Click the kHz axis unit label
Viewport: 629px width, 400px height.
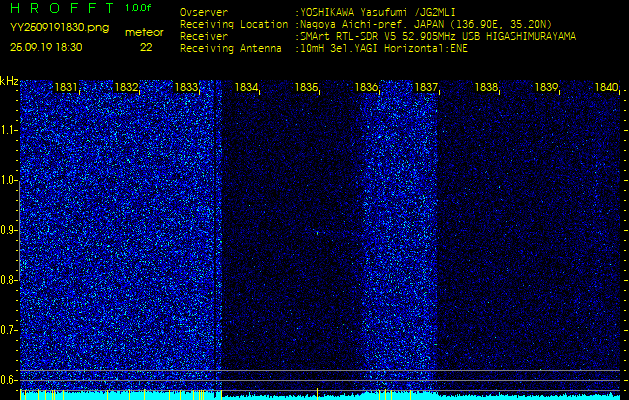click(9, 81)
